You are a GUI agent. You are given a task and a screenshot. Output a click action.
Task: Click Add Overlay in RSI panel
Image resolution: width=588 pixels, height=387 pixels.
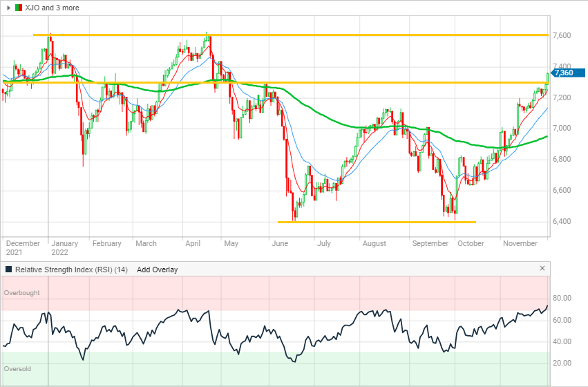point(157,270)
